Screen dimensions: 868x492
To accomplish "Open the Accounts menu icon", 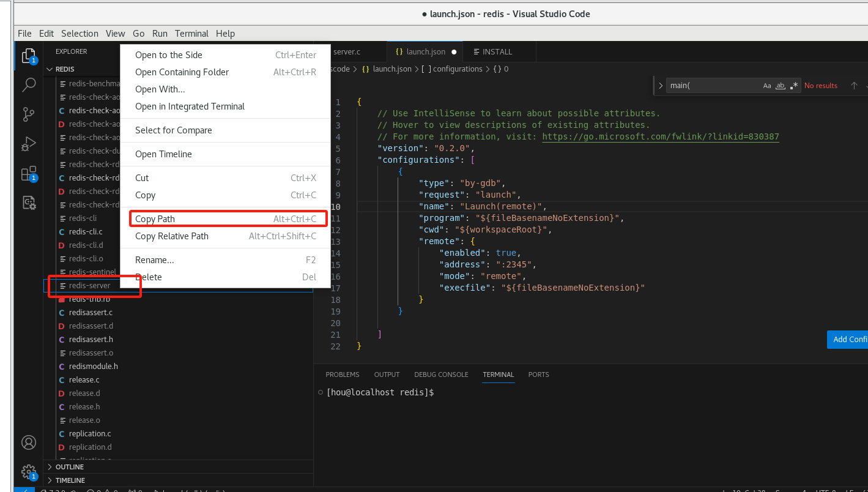I will [29, 442].
